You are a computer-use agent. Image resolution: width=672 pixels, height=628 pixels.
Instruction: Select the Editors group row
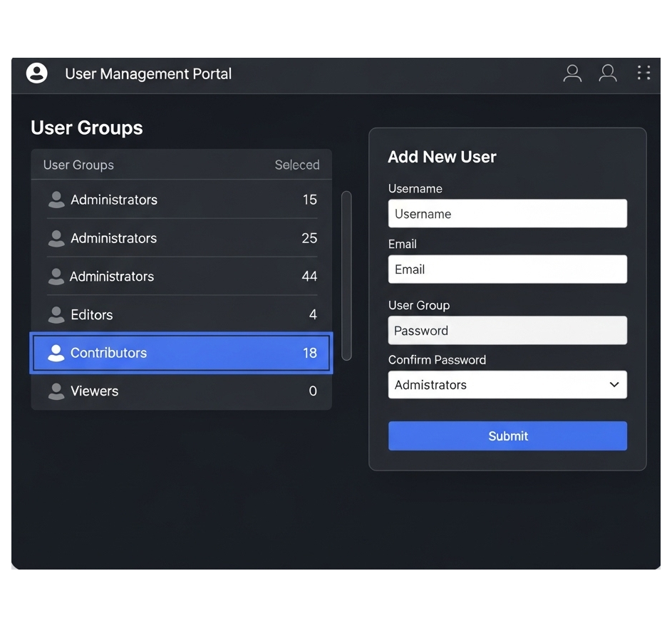(x=182, y=314)
